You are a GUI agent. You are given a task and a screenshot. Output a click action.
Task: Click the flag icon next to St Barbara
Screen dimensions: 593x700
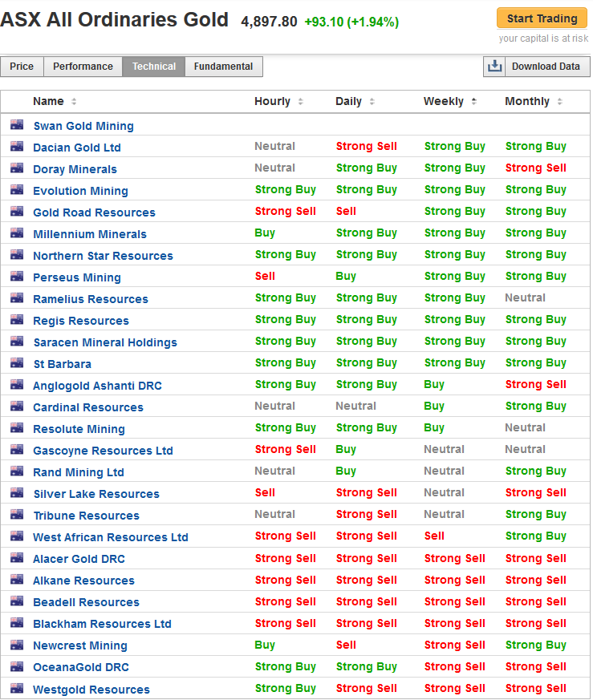(x=17, y=362)
